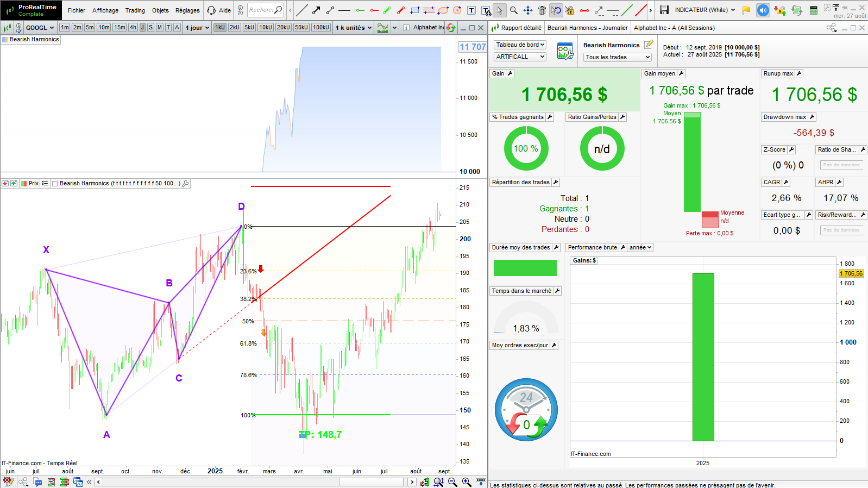Select the 15m timeframe button
The height and width of the screenshot is (488, 868).
coord(119,28)
